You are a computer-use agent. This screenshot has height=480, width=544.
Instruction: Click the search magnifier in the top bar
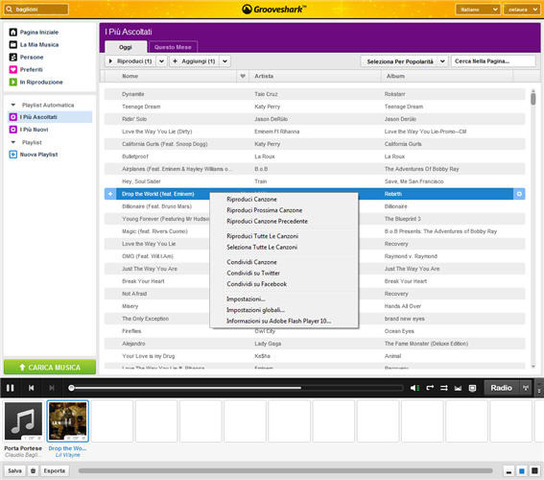tap(9, 9)
